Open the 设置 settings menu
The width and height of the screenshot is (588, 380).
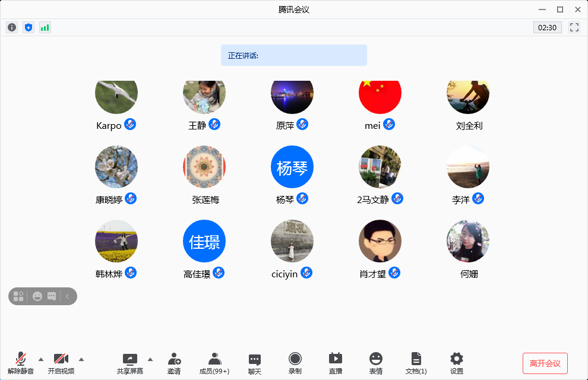457,363
